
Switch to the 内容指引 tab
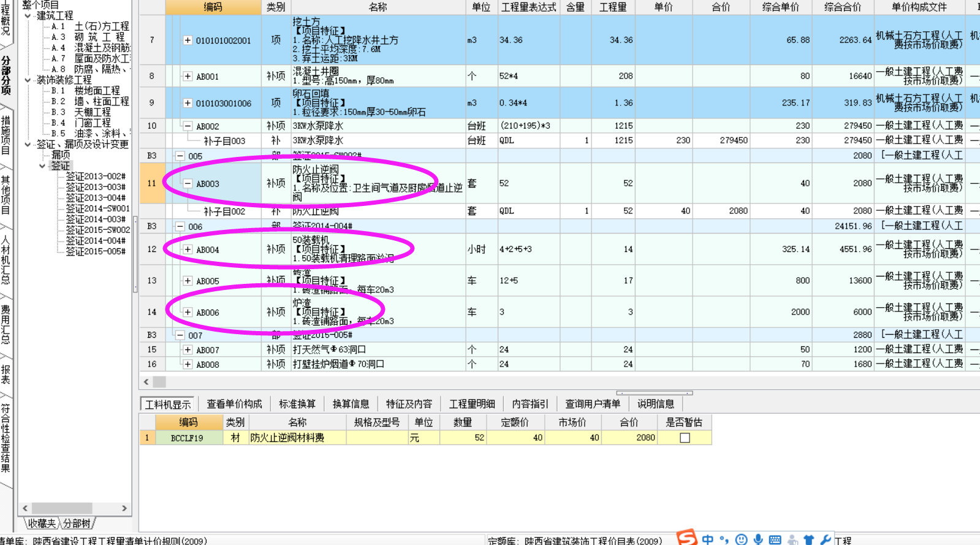pyautogui.click(x=530, y=404)
